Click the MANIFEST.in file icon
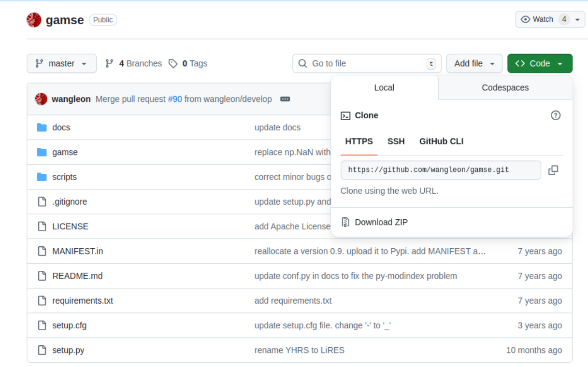Viewport: 588px width, 367px height. pyautogui.click(x=42, y=251)
